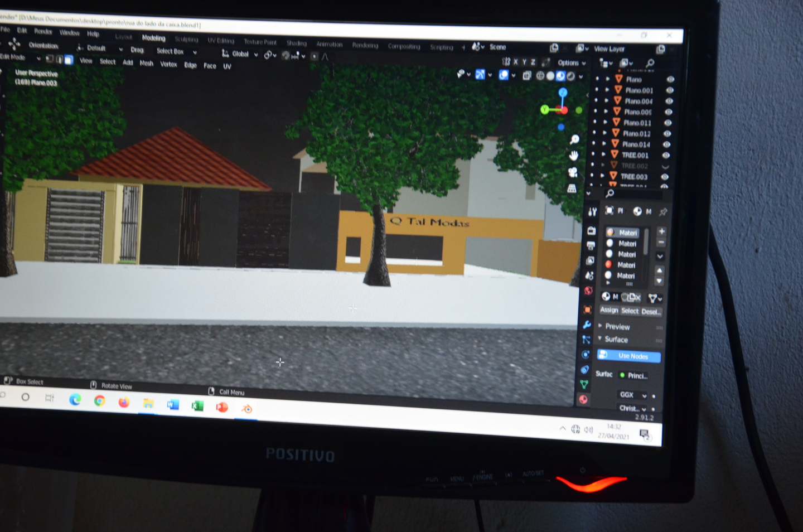Open the Global transform orientation dropdown
This screenshot has width=803, height=532.
click(240, 54)
